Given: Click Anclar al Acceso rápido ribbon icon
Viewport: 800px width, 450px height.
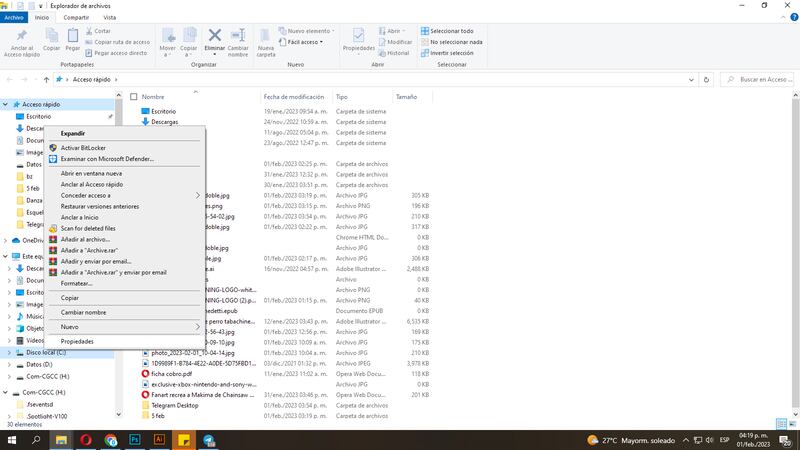Looking at the screenshot, I should click(21, 42).
